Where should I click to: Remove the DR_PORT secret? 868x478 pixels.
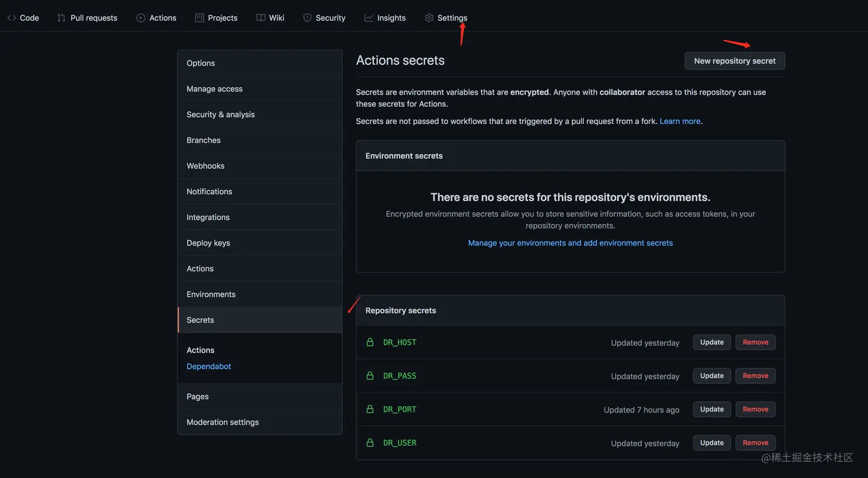pyautogui.click(x=755, y=409)
